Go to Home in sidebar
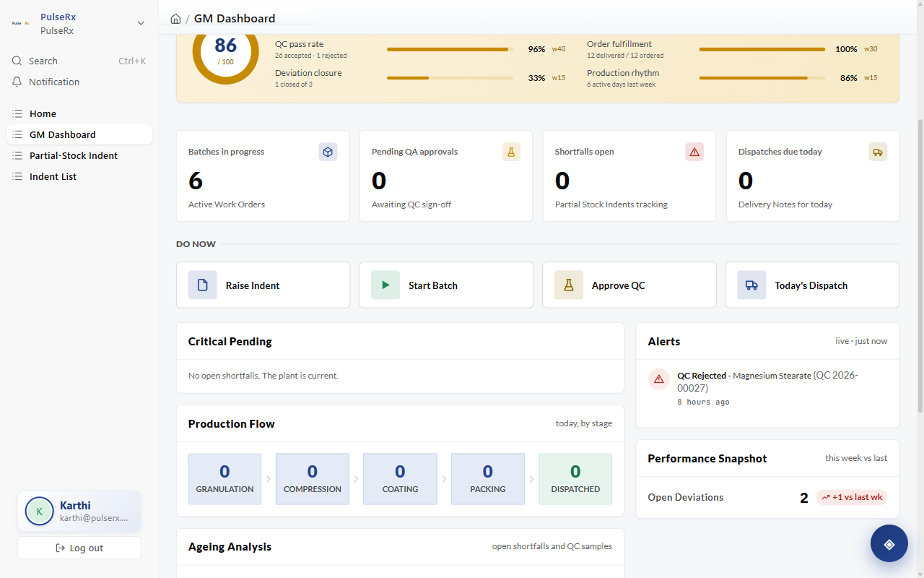Screen dimensions: 924x578 [79, 113]
